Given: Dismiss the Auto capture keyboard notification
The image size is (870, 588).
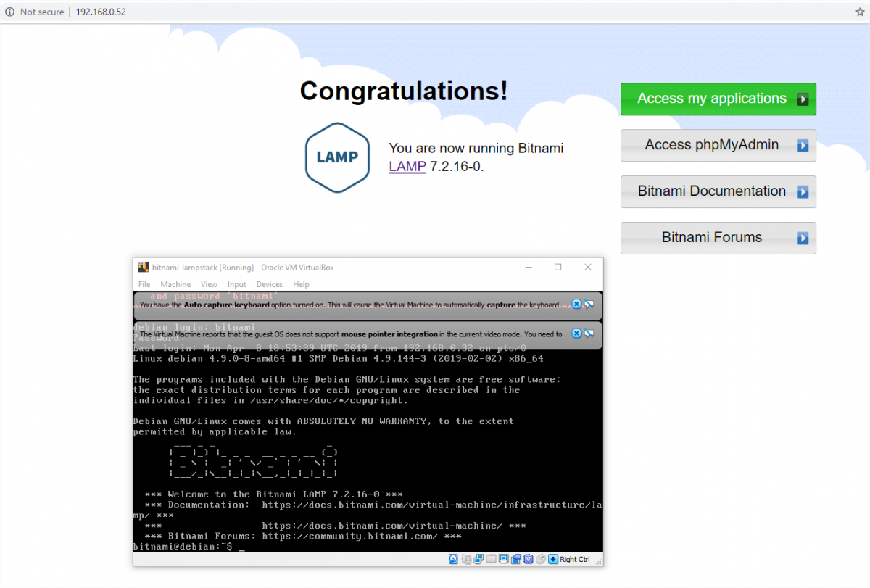Looking at the screenshot, I should click(x=576, y=304).
